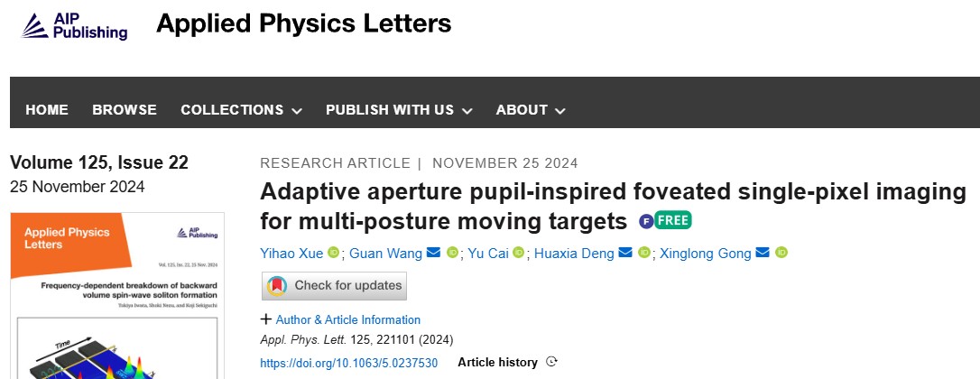Click Xinglong Gong's email envelope icon
Image resolution: width=980 pixels, height=379 pixels.
tap(762, 253)
